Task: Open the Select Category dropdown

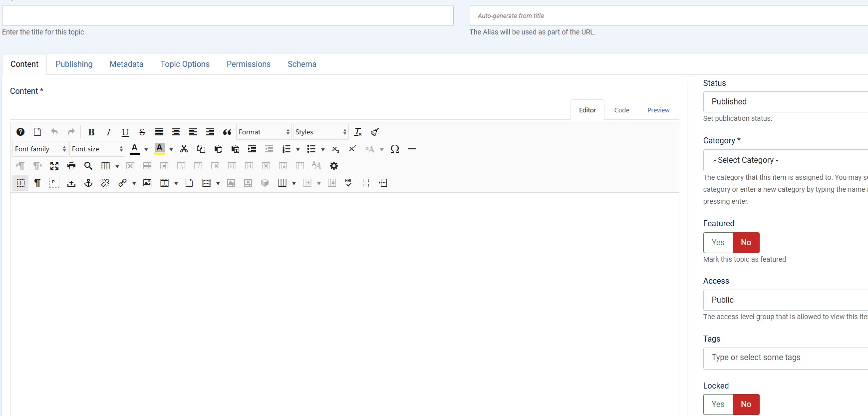Action: 785,160
